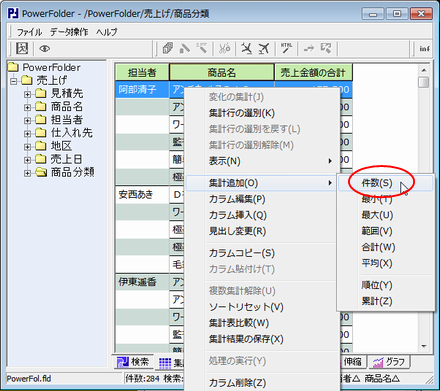Select カラム挿入(Q) in context menu
The image size is (440, 391).
tap(262, 215)
